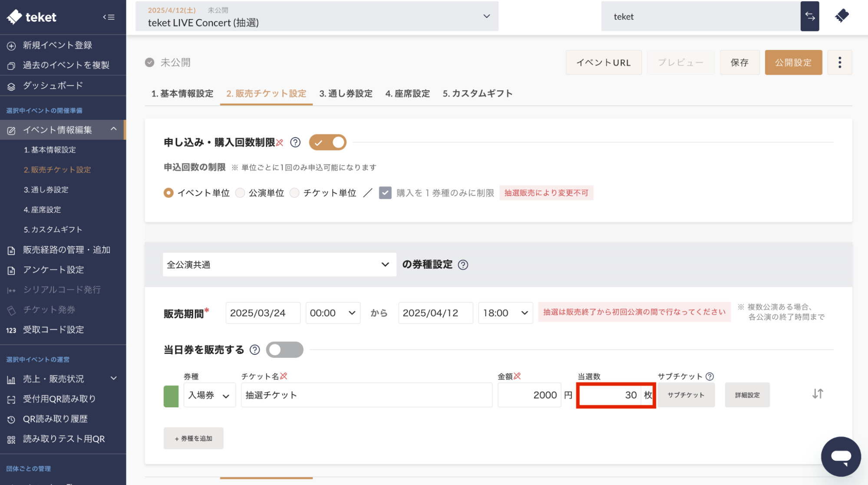Viewport: 868px width, 485px height.
Task: Enable the 当日券を販売する switch
Action: [x=285, y=350]
